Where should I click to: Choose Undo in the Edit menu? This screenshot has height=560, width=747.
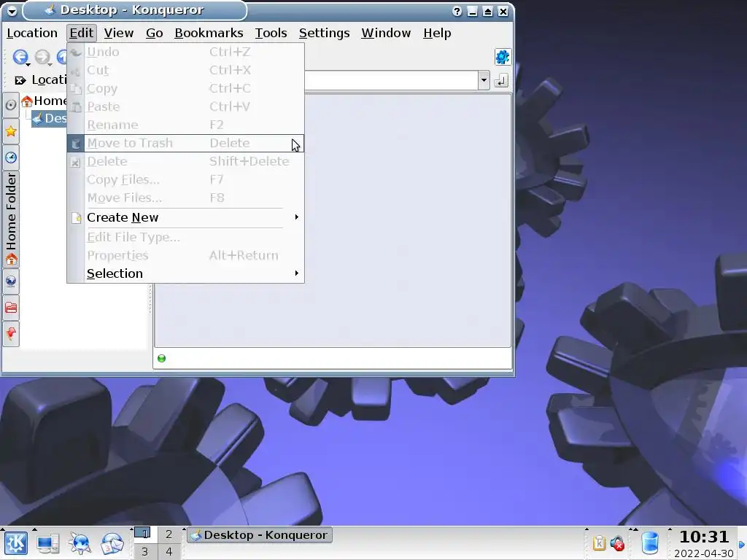coord(185,52)
